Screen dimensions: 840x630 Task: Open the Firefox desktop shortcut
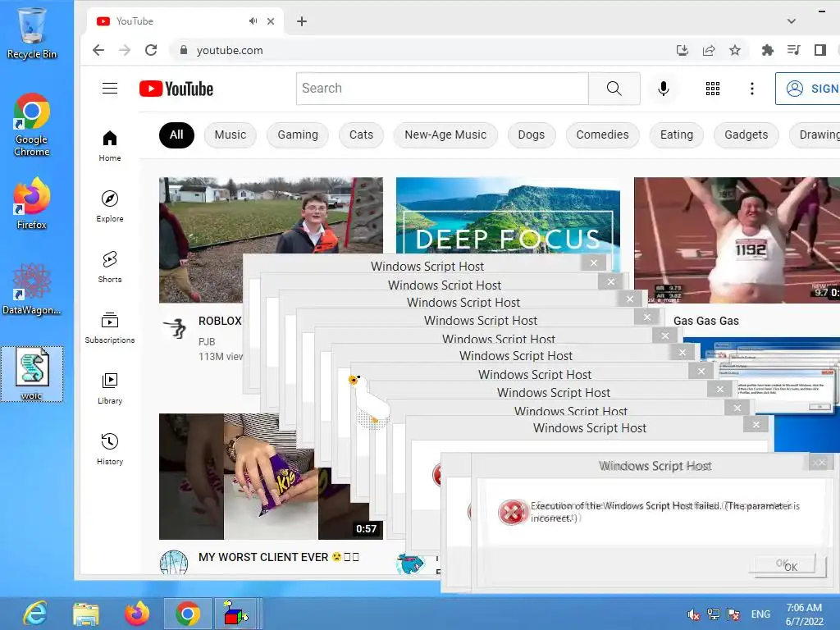tap(32, 203)
